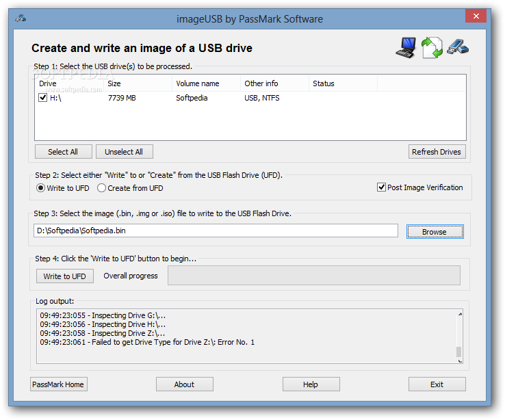Click log line 'Inspecting Drive H:\...'
Image resolution: width=505 pixels, height=420 pixels.
pos(103,324)
